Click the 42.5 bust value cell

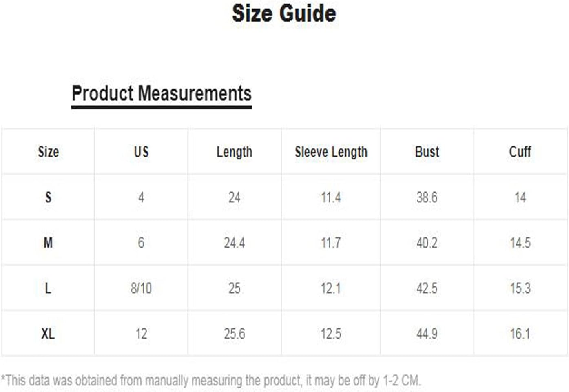coord(427,288)
